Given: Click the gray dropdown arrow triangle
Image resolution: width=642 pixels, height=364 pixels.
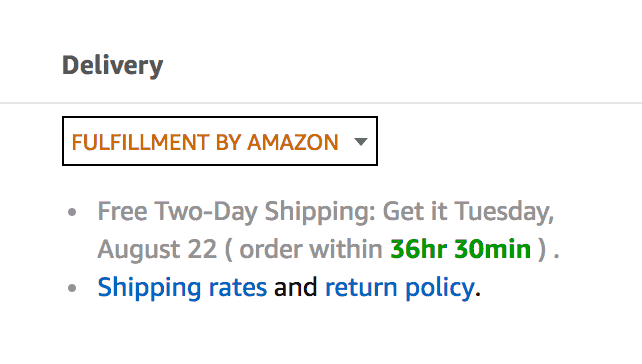Looking at the screenshot, I should (361, 142).
